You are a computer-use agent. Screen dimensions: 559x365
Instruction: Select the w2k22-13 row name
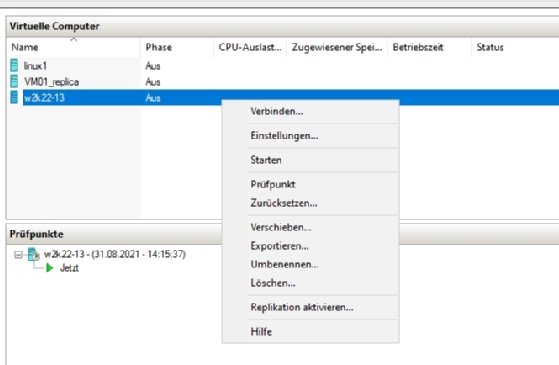pos(44,98)
